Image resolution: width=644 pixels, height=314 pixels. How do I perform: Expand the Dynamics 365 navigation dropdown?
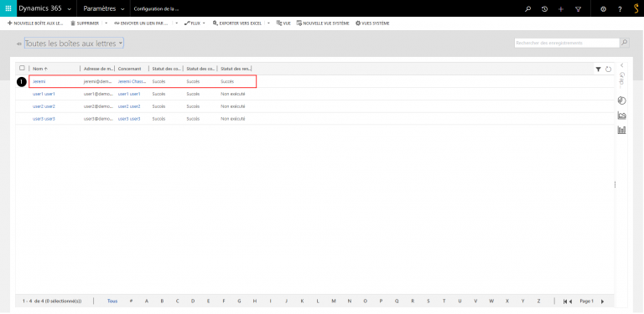[69, 8]
